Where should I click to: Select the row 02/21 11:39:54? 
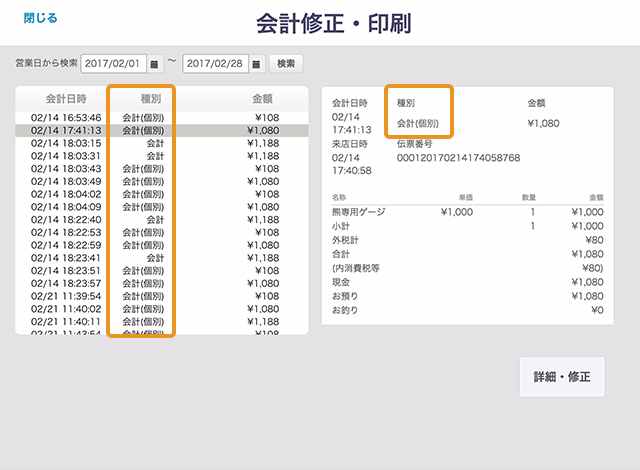pyautogui.click(x=162, y=296)
